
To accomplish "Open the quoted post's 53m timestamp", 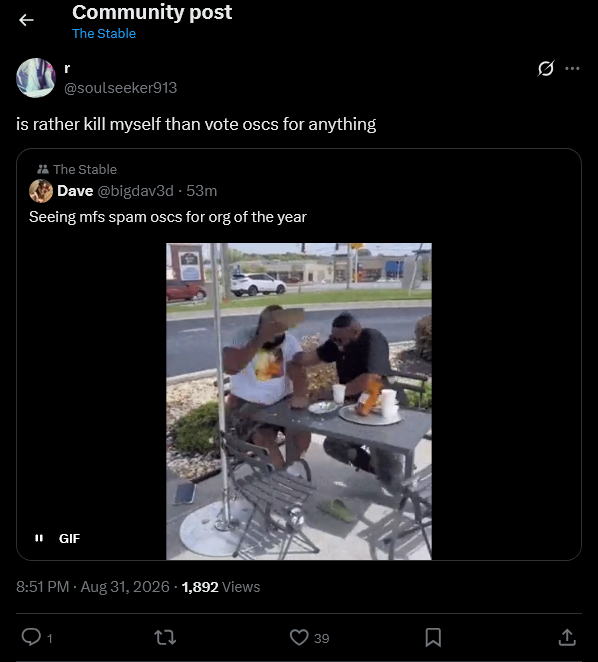I will (201, 191).
